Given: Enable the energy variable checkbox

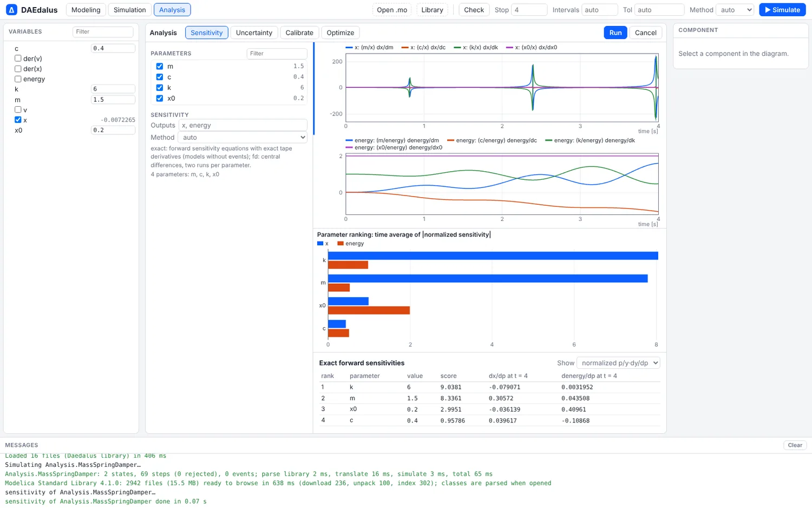Looking at the screenshot, I should pos(18,79).
